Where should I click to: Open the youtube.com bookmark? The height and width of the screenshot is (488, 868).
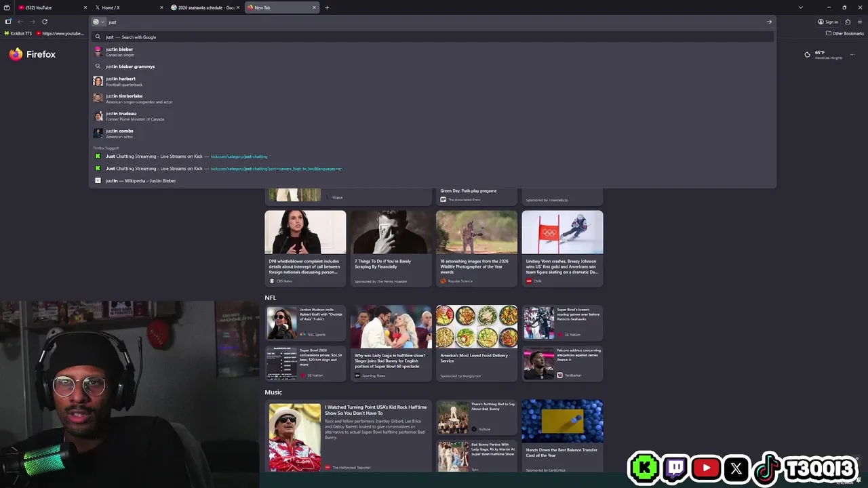[x=60, y=33]
